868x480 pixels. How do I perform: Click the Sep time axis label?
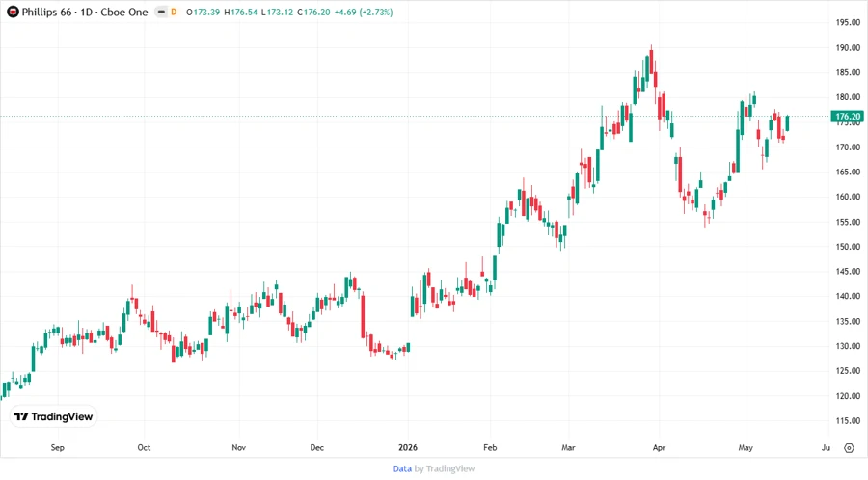[58, 447]
